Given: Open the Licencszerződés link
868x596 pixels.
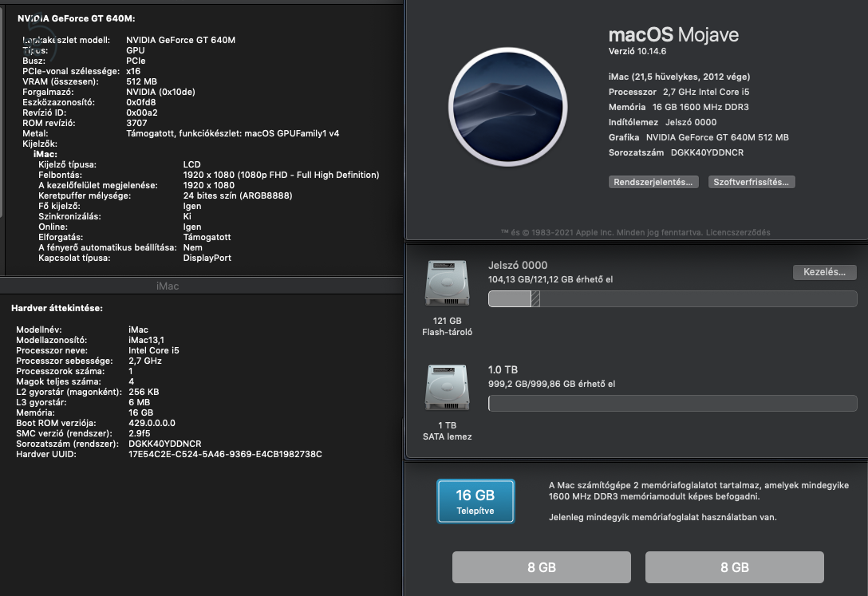Looking at the screenshot, I should click(738, 232).
